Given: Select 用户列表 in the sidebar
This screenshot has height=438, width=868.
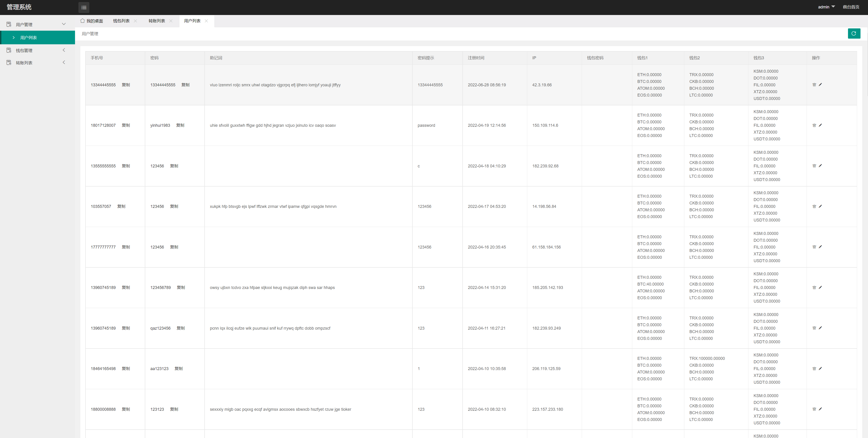Looking at the screenshot, I should (29, 38).
